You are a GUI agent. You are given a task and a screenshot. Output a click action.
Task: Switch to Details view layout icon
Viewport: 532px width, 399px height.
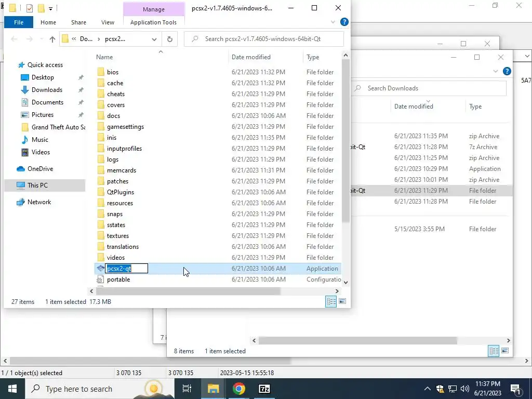(331, 301)
